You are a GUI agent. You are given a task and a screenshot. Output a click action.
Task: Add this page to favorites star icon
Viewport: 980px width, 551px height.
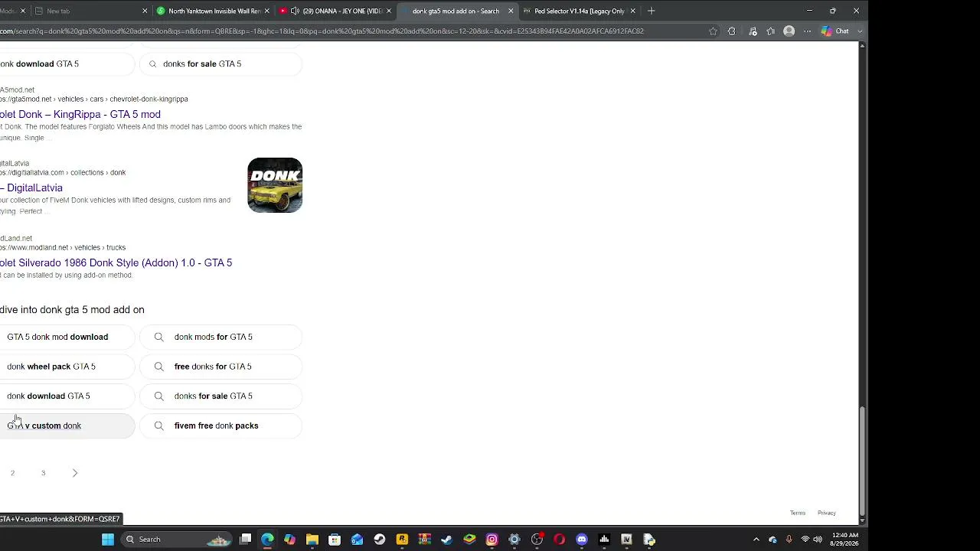coord(713,31)
